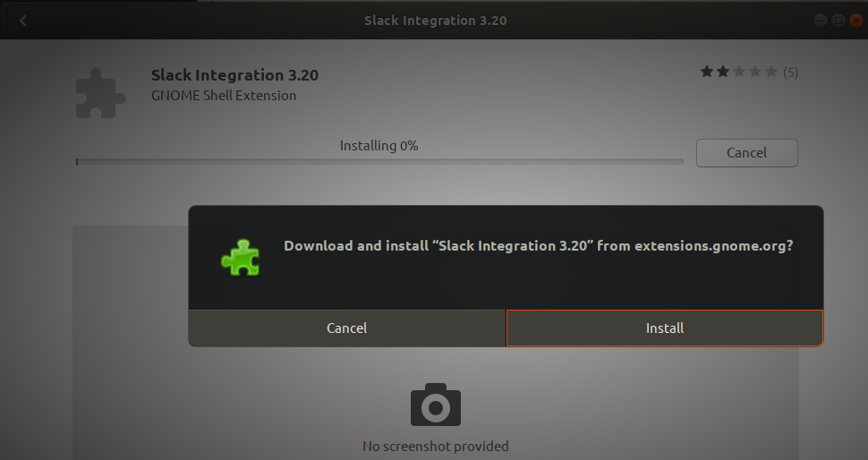Click the Installing 0% progress bar

pos(379,162)
